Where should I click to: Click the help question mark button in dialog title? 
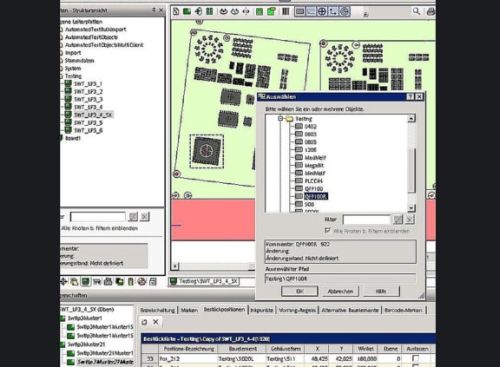[x=411, y=97]
